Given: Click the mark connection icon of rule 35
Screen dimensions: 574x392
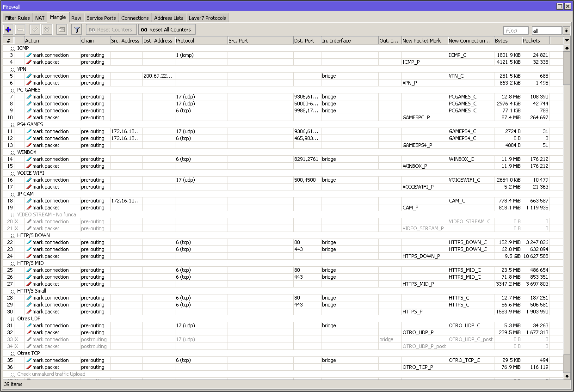Looking at the screenshot, I should 29,360.
